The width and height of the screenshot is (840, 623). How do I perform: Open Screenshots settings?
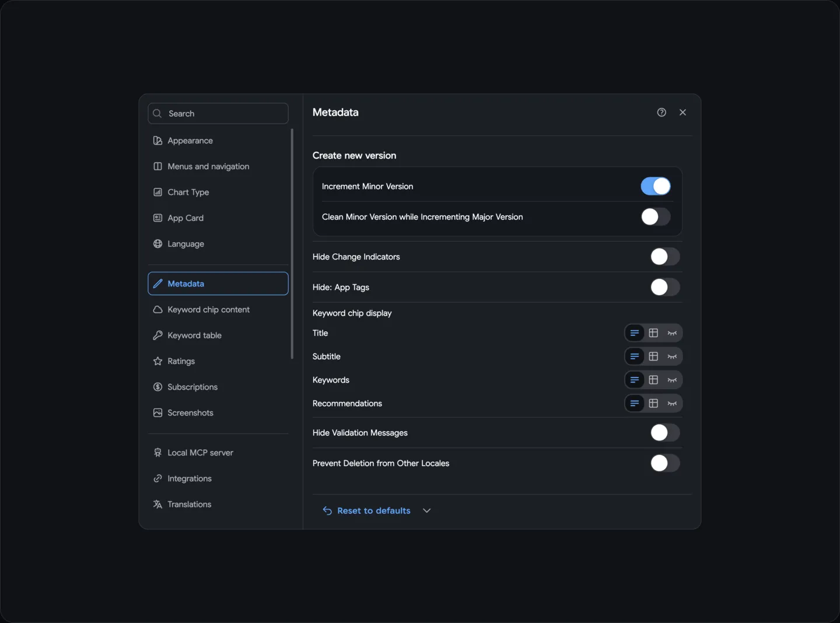coord(218,413)
